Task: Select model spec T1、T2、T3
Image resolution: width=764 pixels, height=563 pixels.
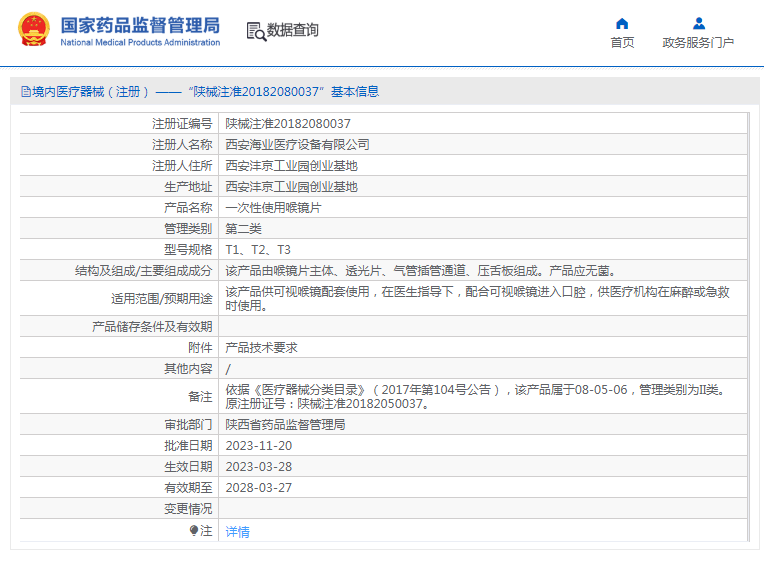Action: pyautogui.click(x=258, y=250)
